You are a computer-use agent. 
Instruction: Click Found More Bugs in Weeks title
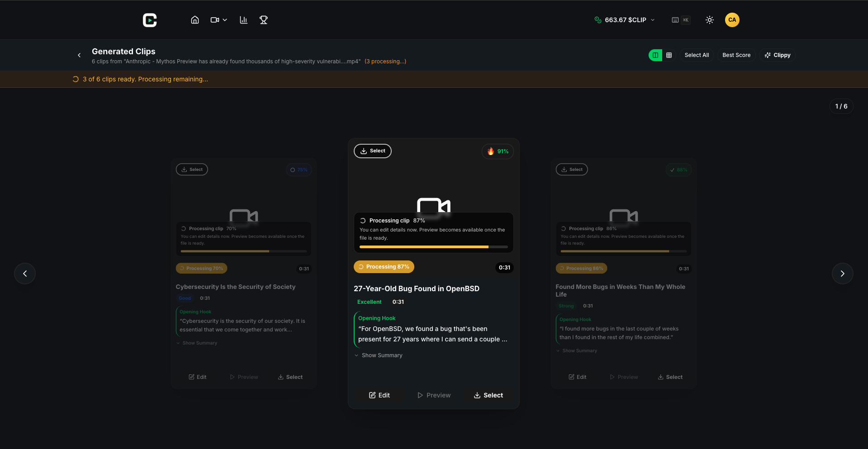[621, 290]
